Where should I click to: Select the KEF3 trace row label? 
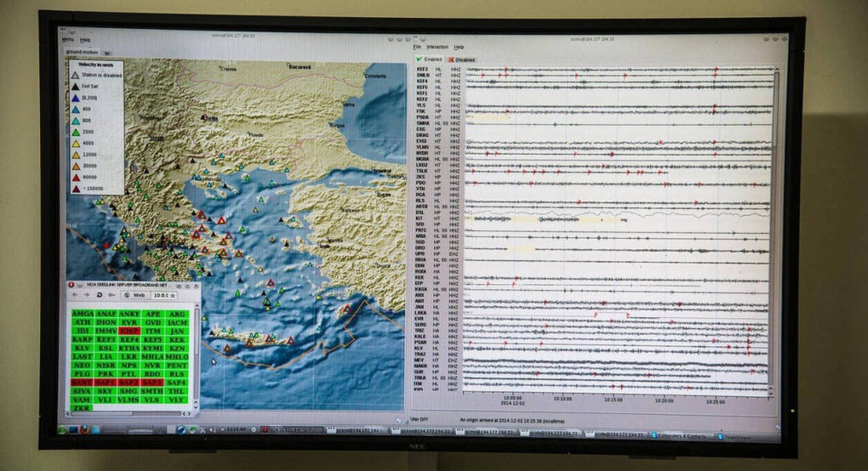click(422, 69)
